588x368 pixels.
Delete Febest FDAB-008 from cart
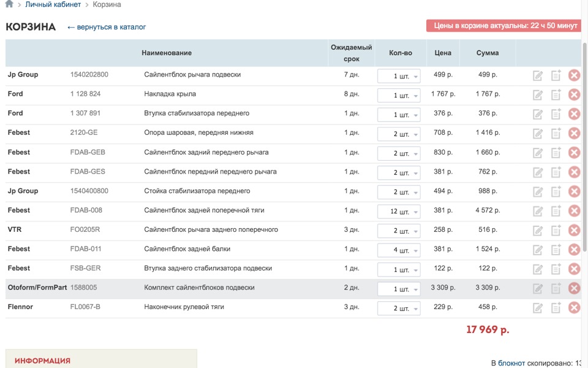pyautogui.click(x=574, y=210)
